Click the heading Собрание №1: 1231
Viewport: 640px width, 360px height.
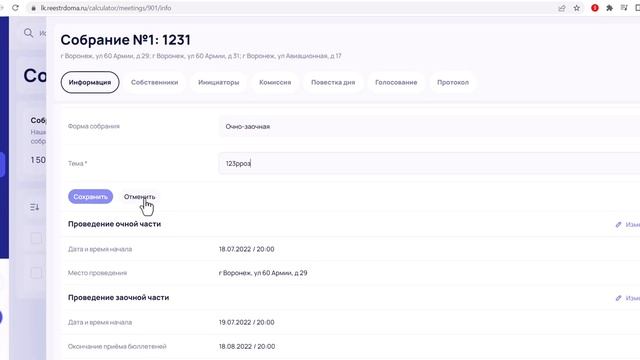[x=125, y=40]
